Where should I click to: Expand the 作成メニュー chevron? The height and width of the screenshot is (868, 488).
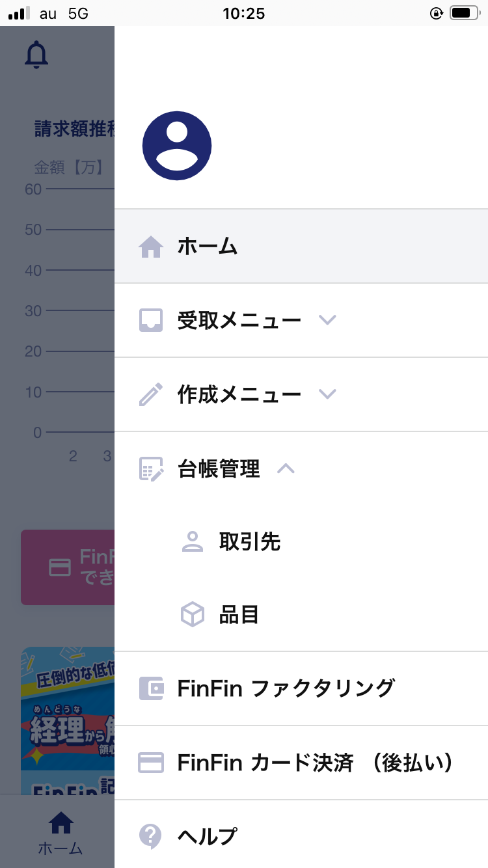(x=327, y=394)
